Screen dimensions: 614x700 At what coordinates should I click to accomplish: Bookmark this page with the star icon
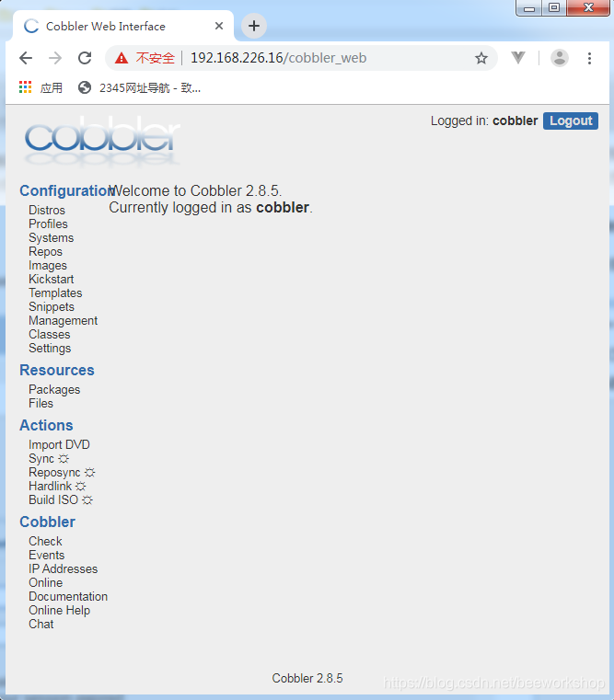(x=481, y=58)
